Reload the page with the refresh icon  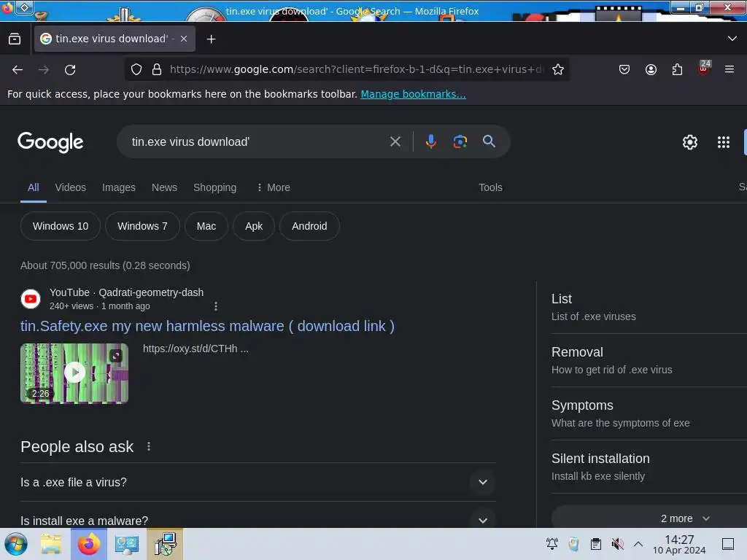70,70
